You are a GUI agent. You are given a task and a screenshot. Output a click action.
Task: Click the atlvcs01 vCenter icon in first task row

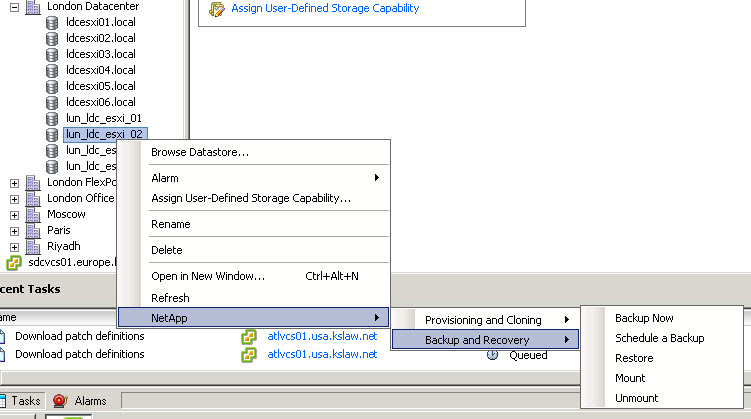249,336
